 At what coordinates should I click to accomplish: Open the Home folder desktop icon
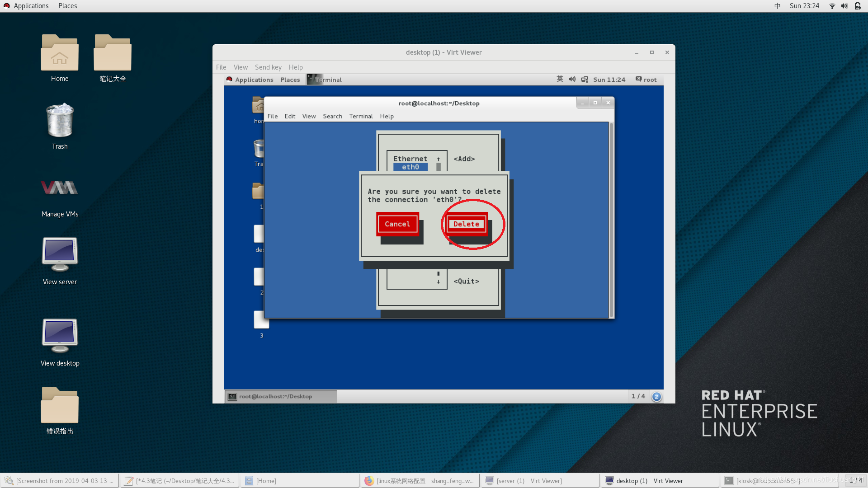(60, 58)
